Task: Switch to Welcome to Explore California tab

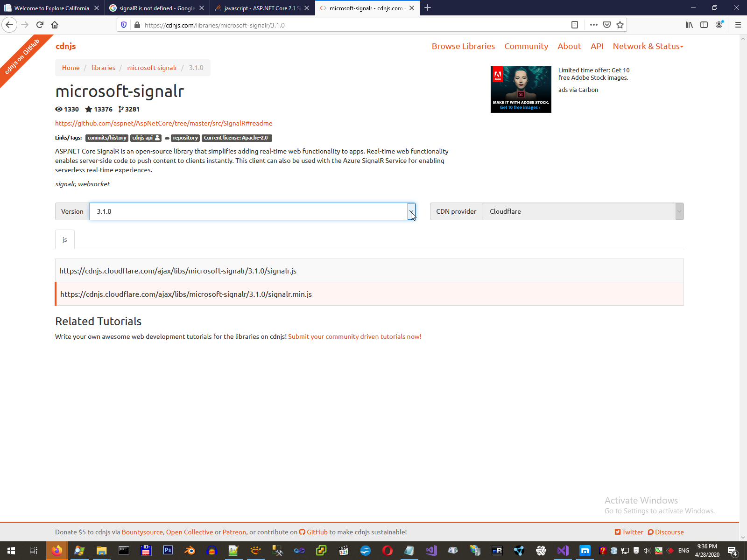Action: pos(52,8)
